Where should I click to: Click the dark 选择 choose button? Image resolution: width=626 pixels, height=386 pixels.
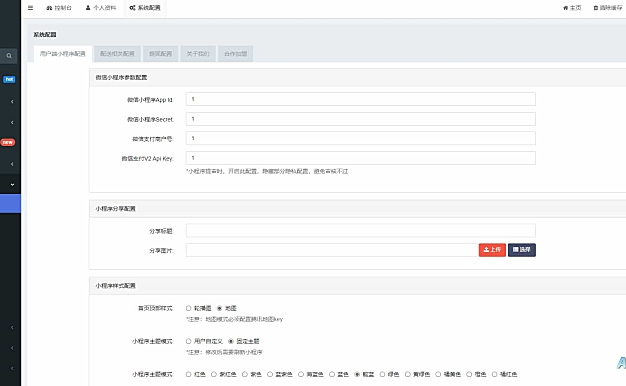[522, 250]
